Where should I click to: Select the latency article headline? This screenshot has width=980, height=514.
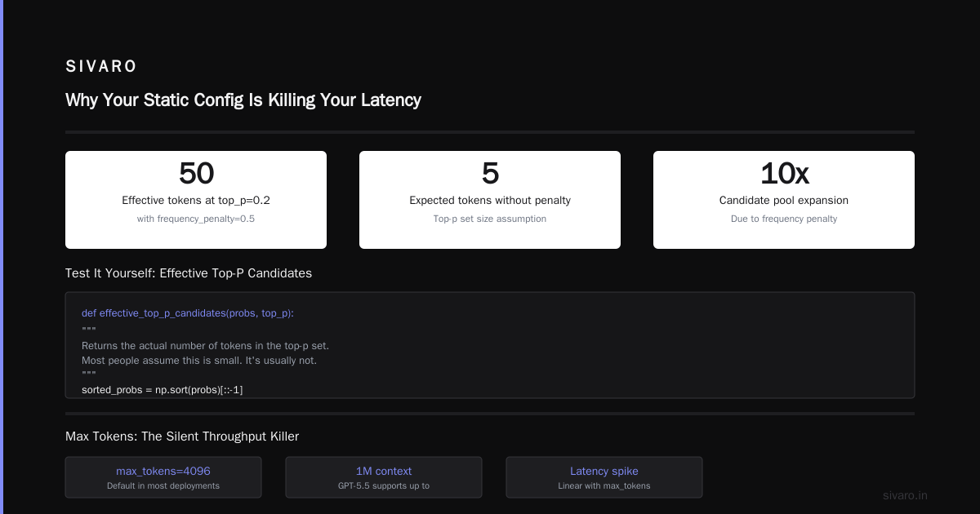[243, 100]
